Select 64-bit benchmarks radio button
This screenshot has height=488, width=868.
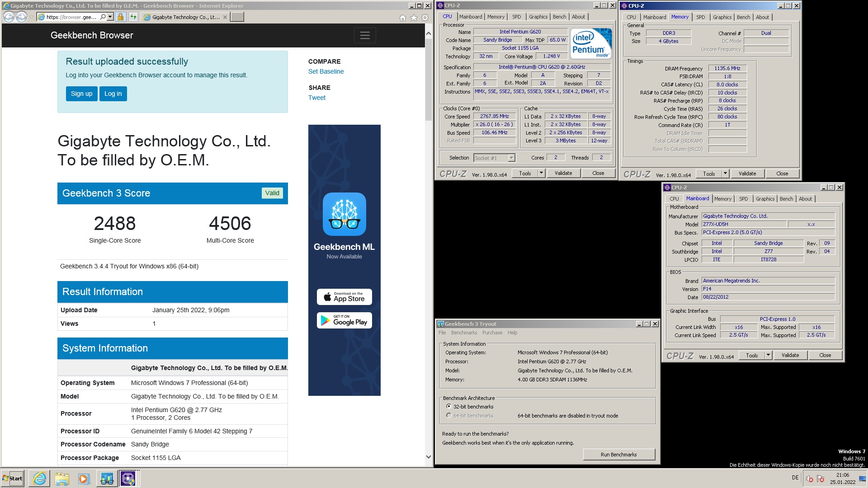tap(448, 415)
